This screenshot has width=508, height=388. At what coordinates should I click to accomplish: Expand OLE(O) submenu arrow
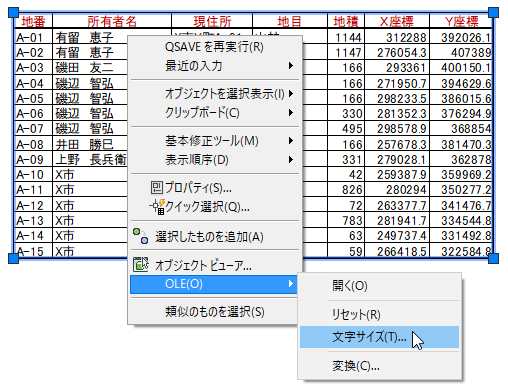[x=291, y=284]
